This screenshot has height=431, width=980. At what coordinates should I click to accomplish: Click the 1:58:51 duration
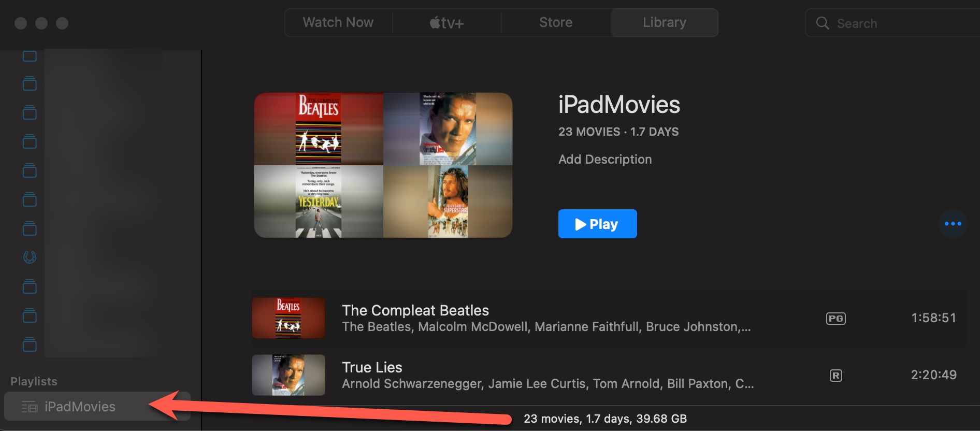(933, 318)
